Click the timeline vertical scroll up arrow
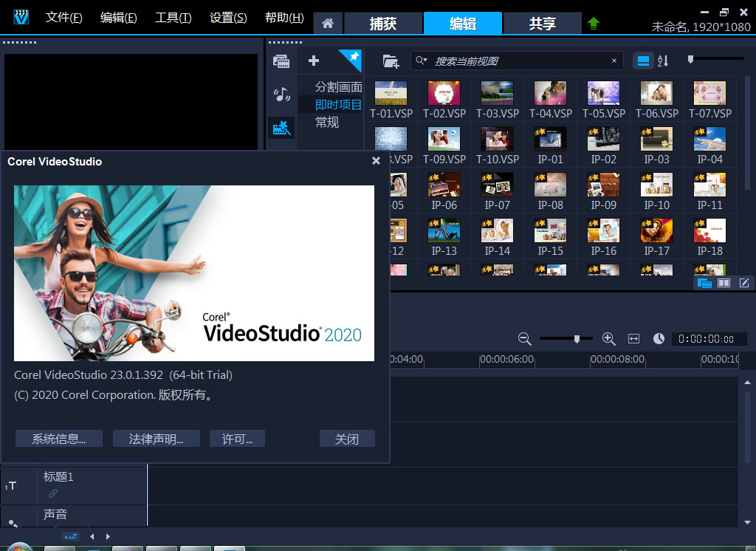756x551 pixels. (747, 383)
